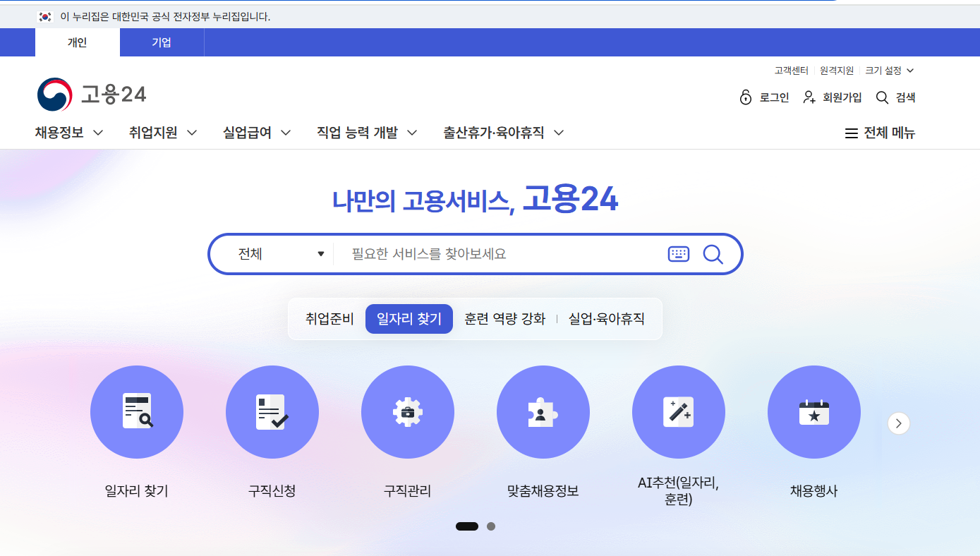Expand the 채용정보 menu

[x=69, y=133]
